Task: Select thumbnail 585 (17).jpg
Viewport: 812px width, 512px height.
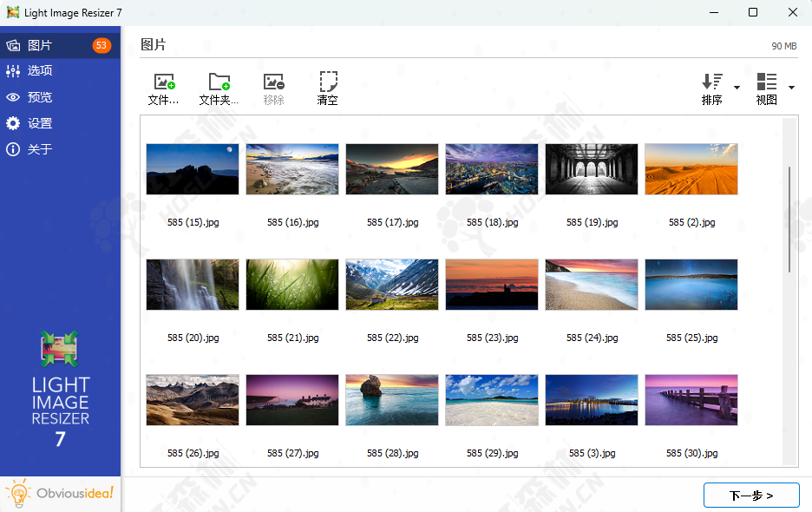Action: point(392,169)
